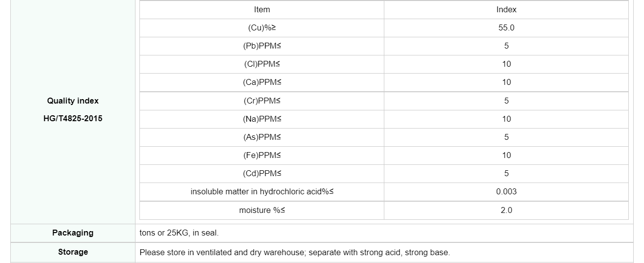Screen dimensions: 644x263
Task: Select the 0.003 index value
Action: click(506, 192)
